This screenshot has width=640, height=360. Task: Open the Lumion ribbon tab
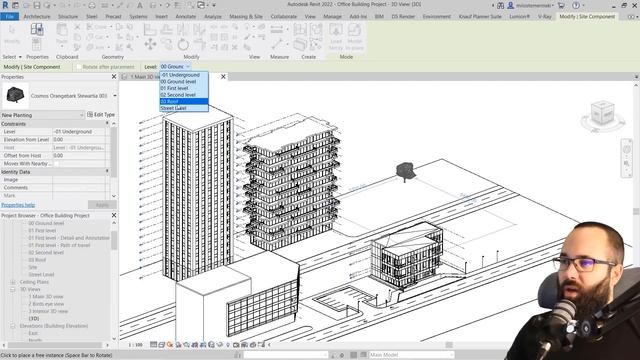(519, 16)
